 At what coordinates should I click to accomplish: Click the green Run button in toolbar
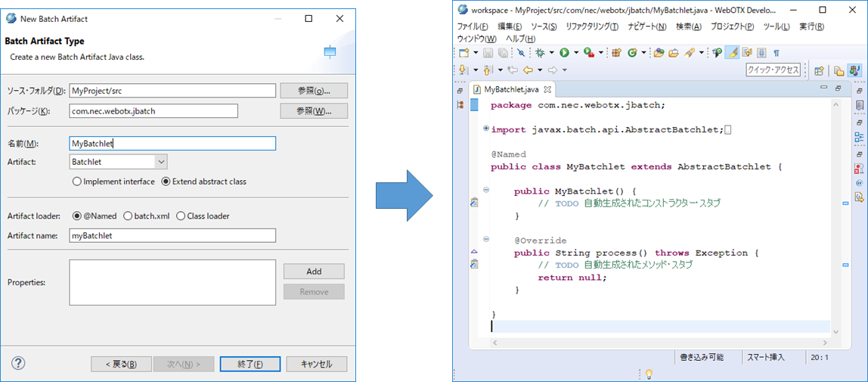tap(564, 53)
